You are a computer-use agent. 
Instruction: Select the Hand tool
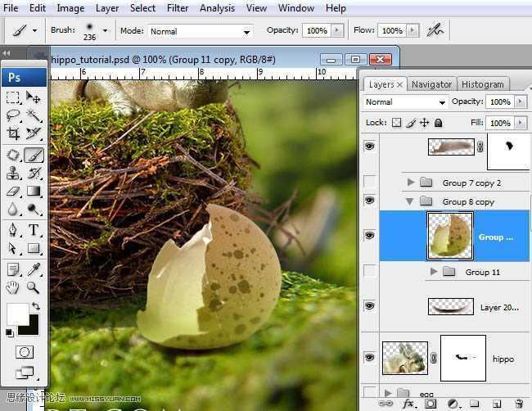coord(13,287)
